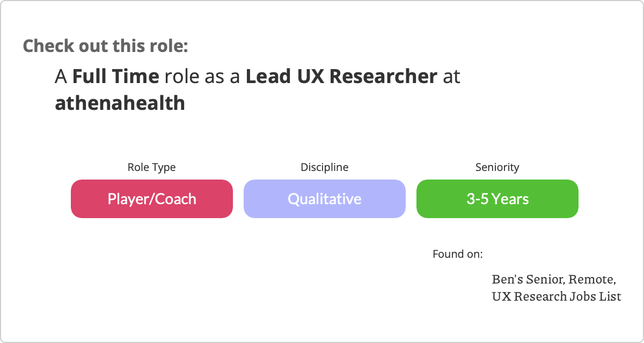Open the athenahealth company name

120,103
